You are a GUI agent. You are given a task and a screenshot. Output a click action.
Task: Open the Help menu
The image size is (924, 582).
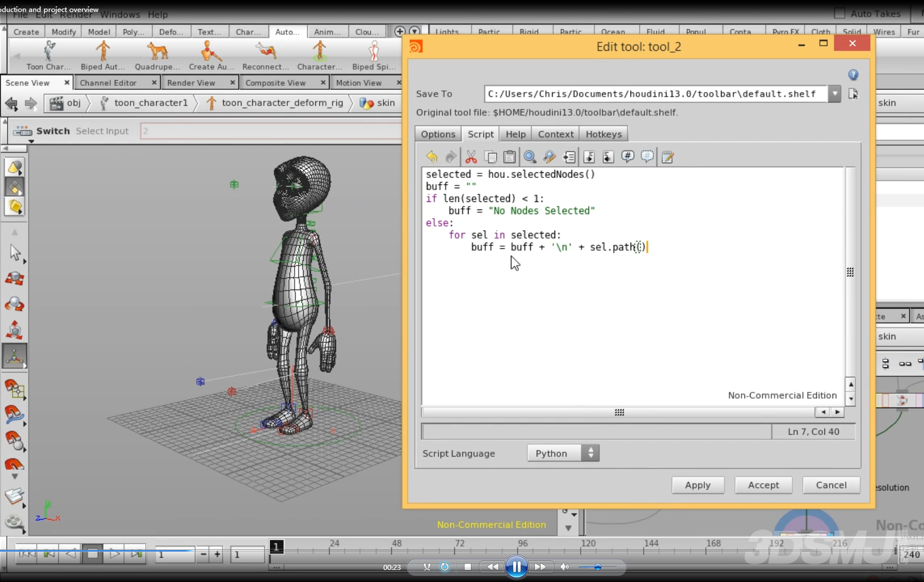coord(158,14)
